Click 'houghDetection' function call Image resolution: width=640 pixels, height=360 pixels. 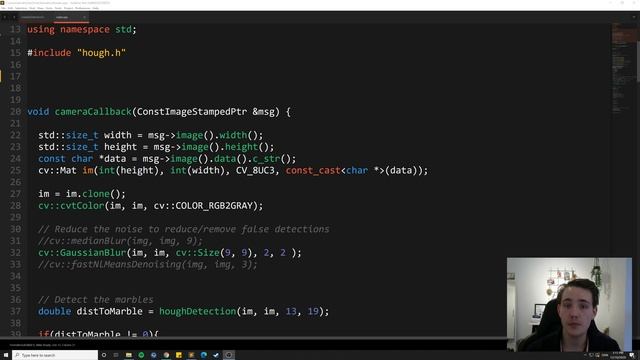[x=198, y=311]
